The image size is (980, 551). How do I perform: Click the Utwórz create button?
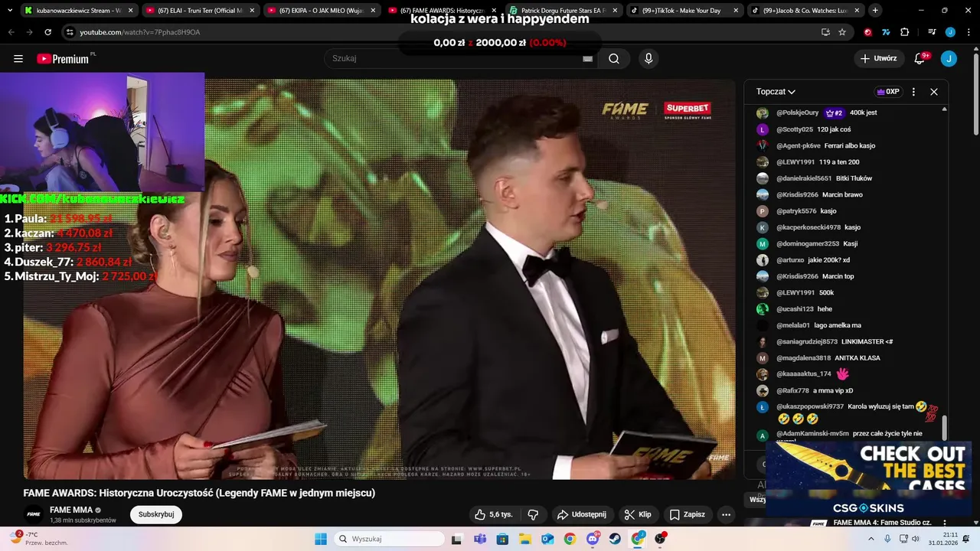(878, 59)
